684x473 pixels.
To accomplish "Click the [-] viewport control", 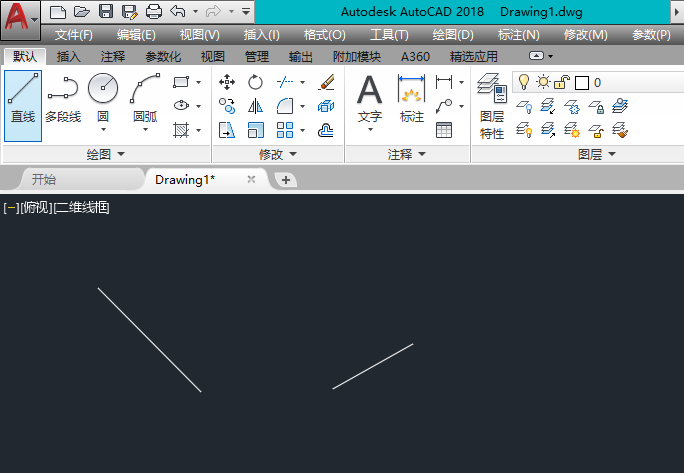I will click(x=11, y=207).
